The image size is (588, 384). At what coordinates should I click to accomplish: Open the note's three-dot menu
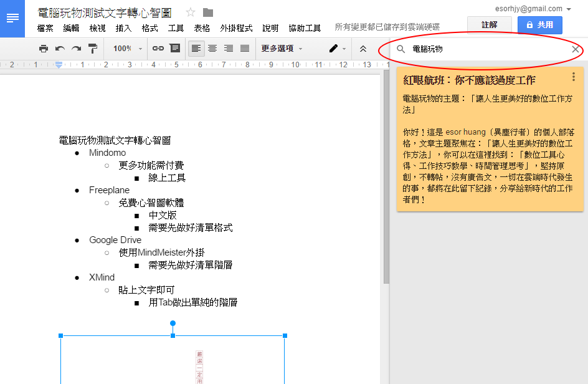[x=574, y=77]
